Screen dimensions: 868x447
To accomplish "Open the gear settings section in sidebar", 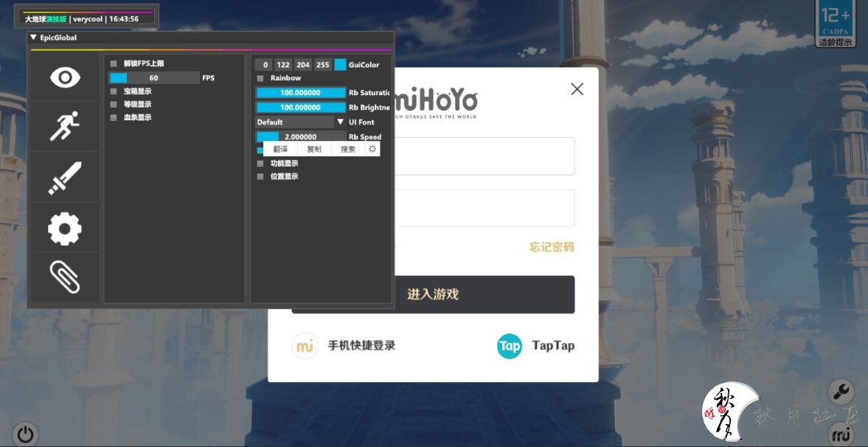I will [65, 229].
